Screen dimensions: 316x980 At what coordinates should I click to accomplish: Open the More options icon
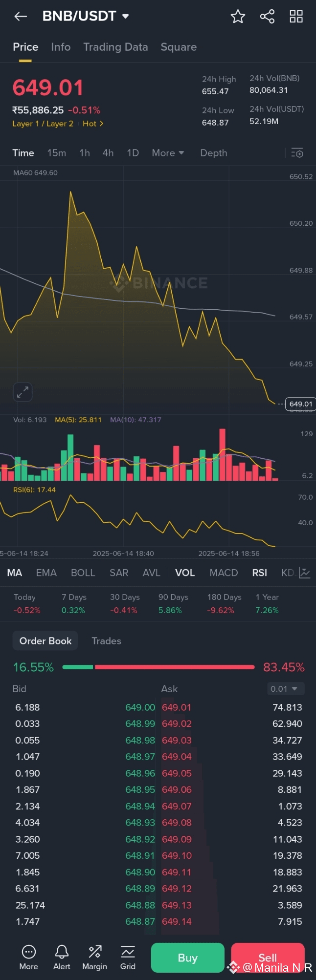click(29, 957)
